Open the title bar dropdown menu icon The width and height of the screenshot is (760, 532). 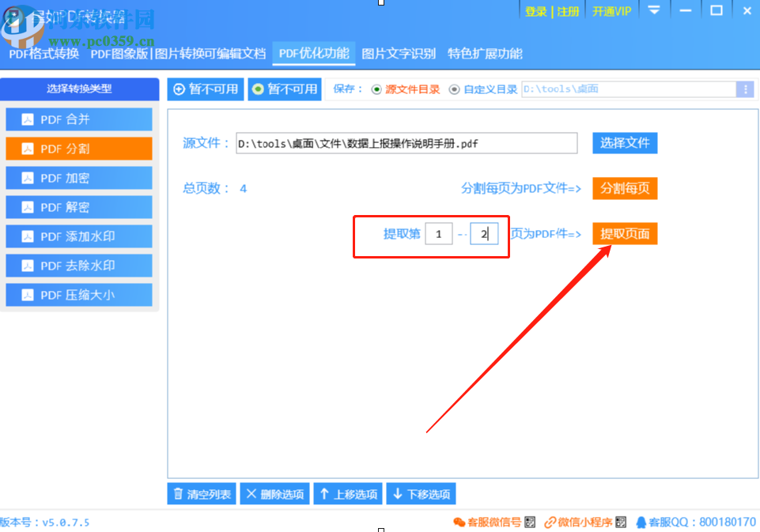[x=654, y=10]
